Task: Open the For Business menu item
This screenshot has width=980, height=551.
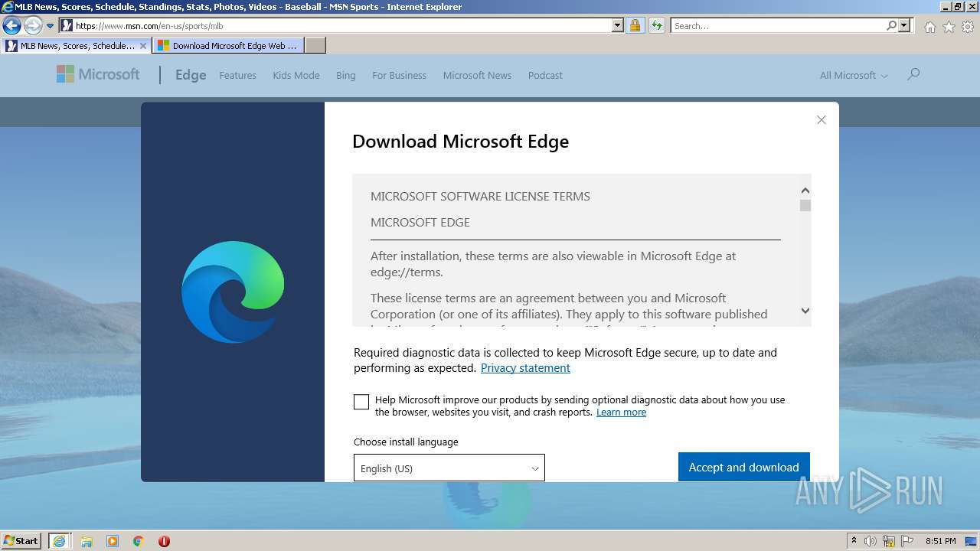Action: (399, 75)
